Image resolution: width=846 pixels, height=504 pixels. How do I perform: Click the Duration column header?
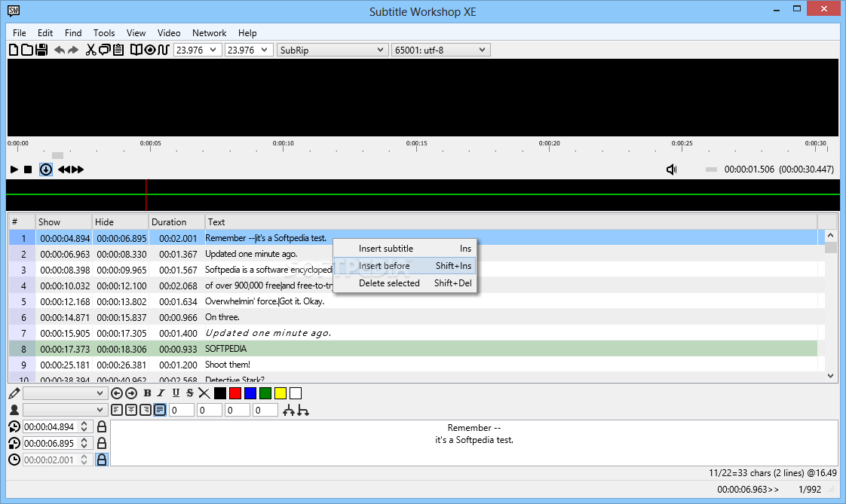(x=176, y=222)
